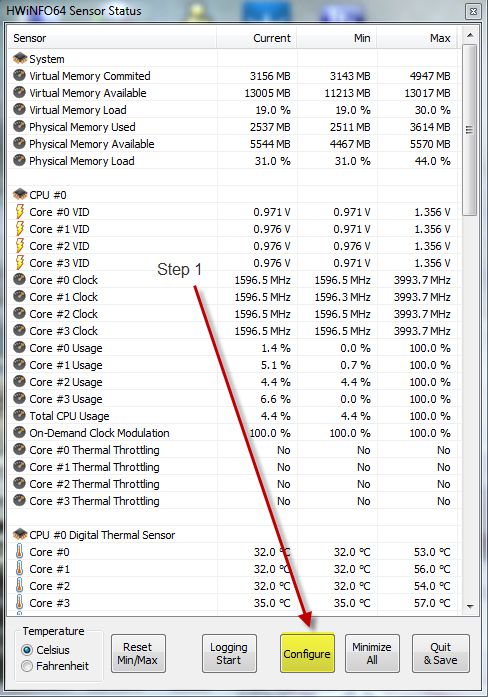The image size is (488, 697).
Task: Click the gauge icon beside Total CPU Usage
Action: coord(19,415)
